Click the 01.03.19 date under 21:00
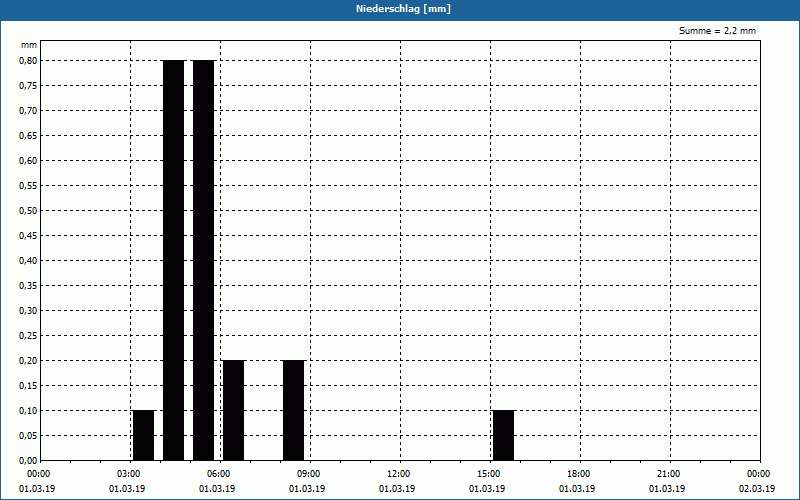This screenshot has height=500, width=800. coord(667,489)
